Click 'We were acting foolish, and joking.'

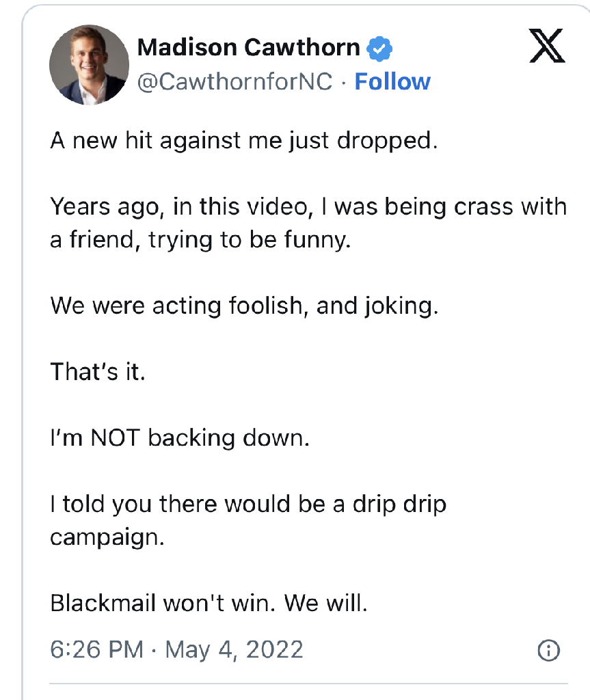pos(244,306)
